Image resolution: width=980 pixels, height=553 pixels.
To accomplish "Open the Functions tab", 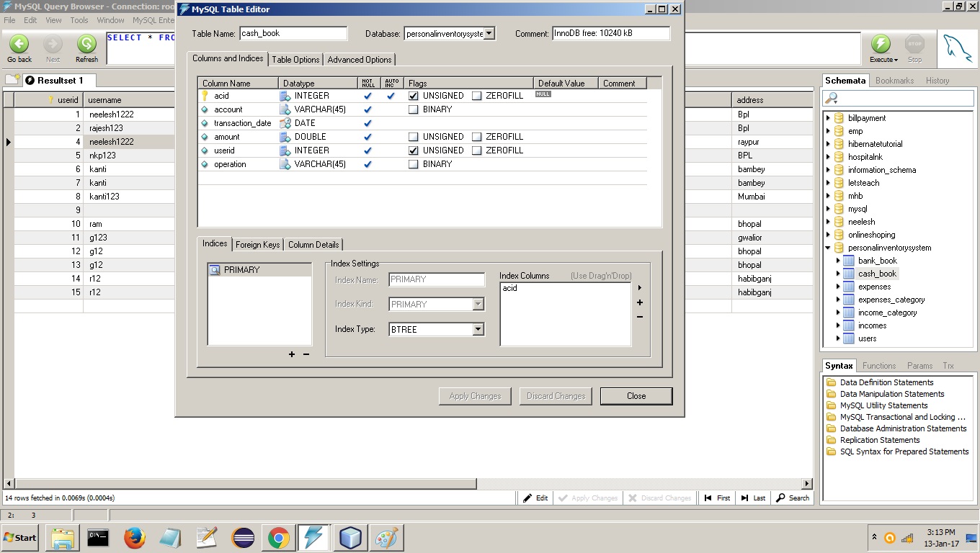I will coord(879,366).
